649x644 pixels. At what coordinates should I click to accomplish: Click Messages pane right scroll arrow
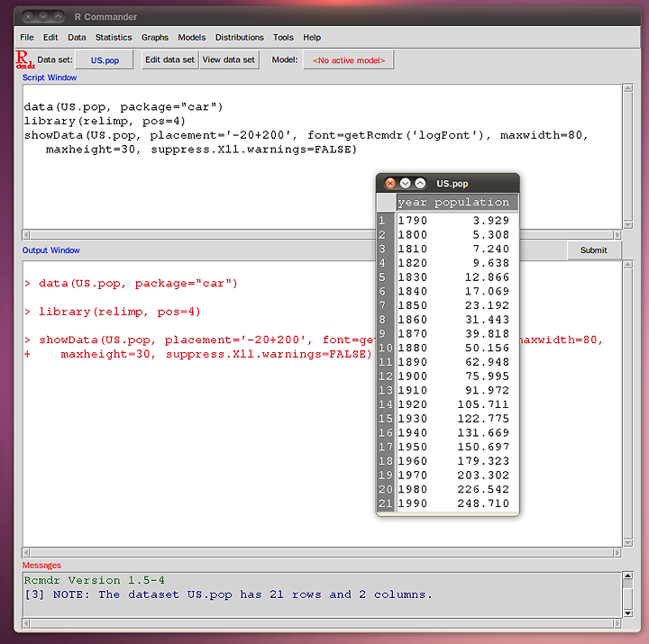click(x=617, y=623)
